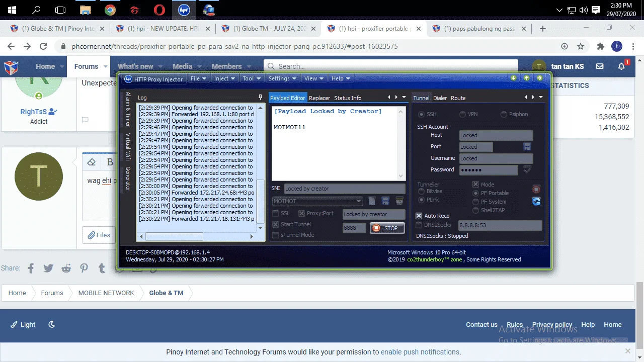The height and width of the screenshot is (362, 644).
Task: Click the enable push notifications link
Action: point(420,352)
